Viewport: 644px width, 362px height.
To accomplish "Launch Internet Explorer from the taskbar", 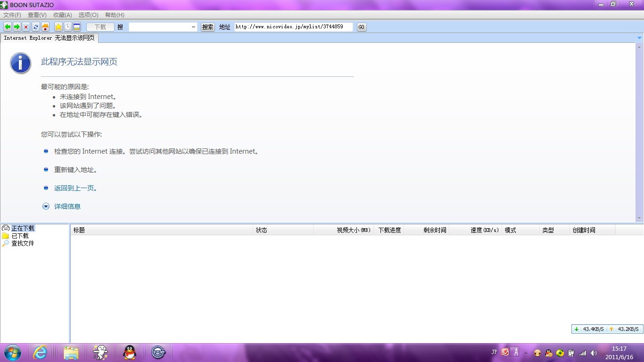I will pos(40,352).
